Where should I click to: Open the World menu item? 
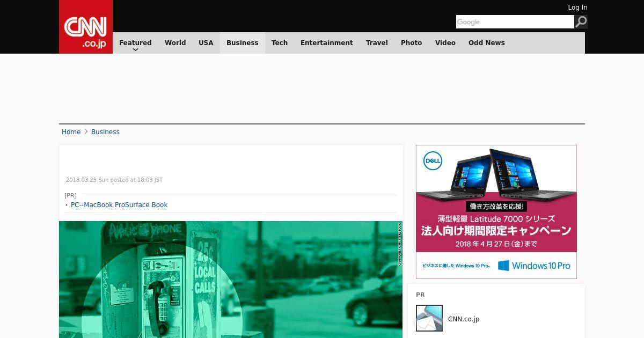175,43
